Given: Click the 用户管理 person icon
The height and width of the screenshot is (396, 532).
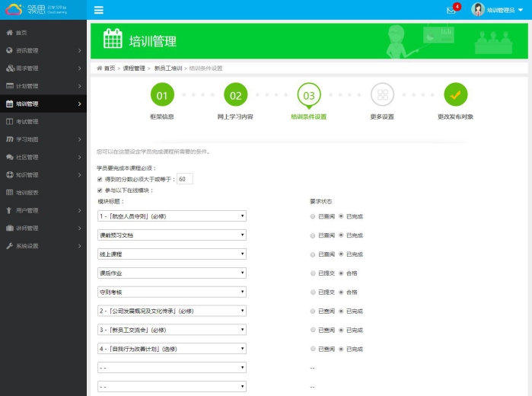Looking at the screenshot, I should [9, 210].
